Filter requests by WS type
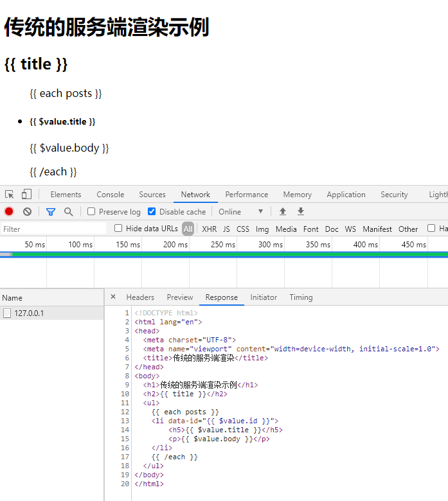 [x=350, y=229]
